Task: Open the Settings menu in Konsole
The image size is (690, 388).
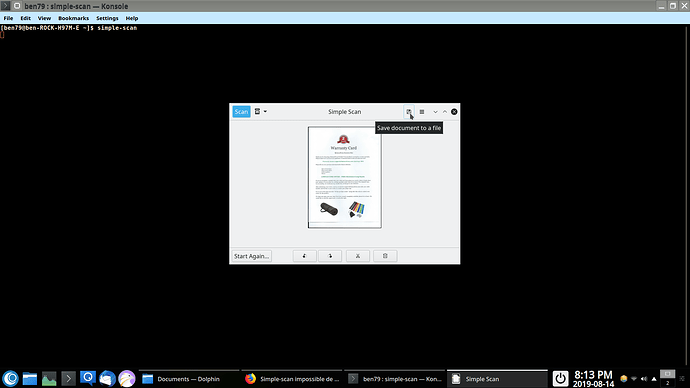Action: tap(107, 18)
